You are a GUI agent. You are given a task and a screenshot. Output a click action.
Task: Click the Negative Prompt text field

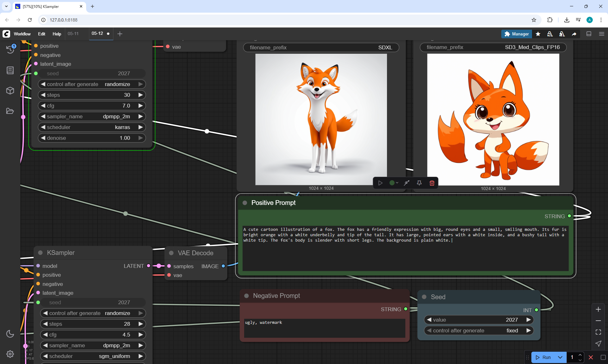coord(325,328)
